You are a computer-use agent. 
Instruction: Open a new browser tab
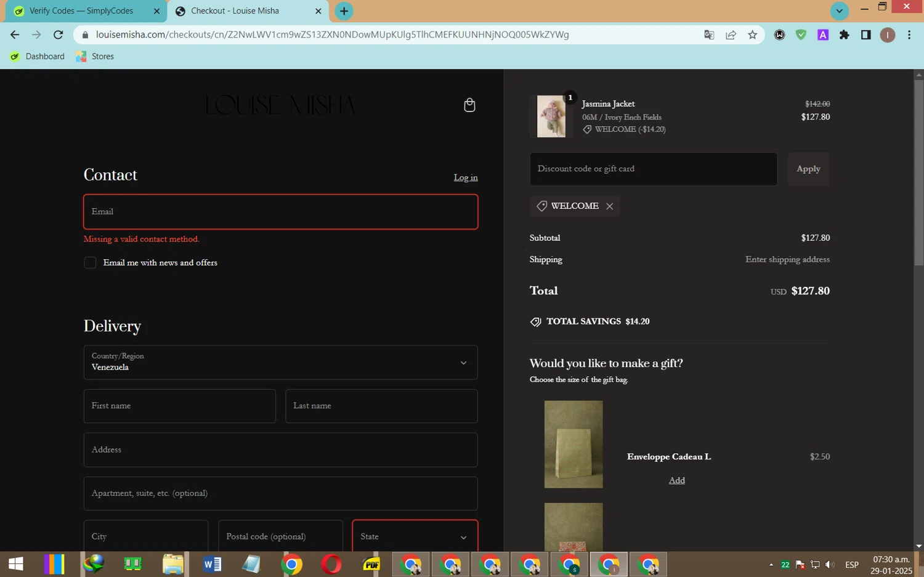tap(344, 11)
